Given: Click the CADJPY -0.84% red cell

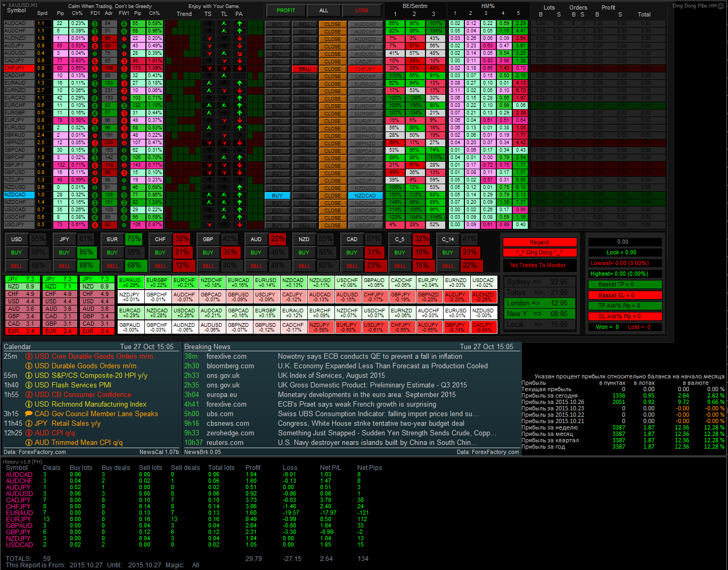Looking at the screenshot, I should pyautogui.click(x=483, y=327).
